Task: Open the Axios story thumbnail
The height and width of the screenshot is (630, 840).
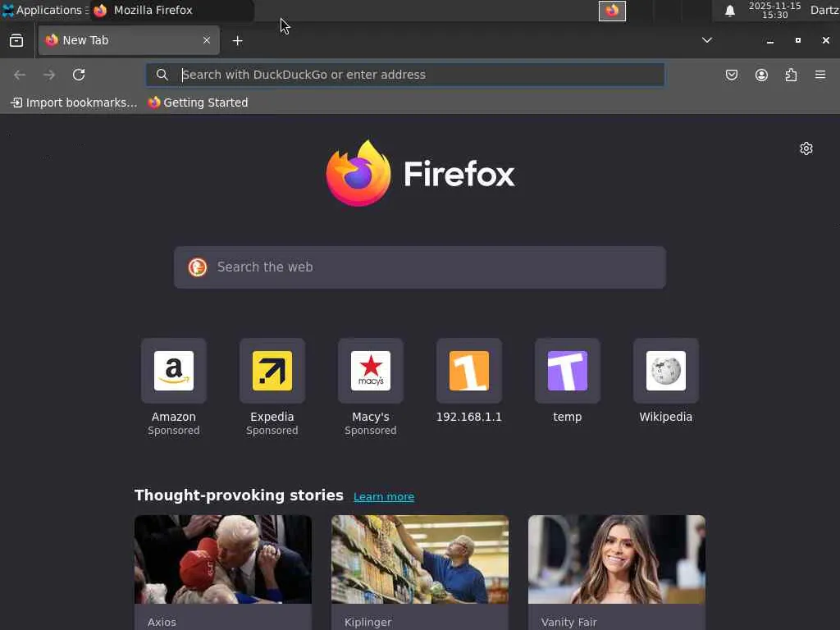Action: click(223, 559)
